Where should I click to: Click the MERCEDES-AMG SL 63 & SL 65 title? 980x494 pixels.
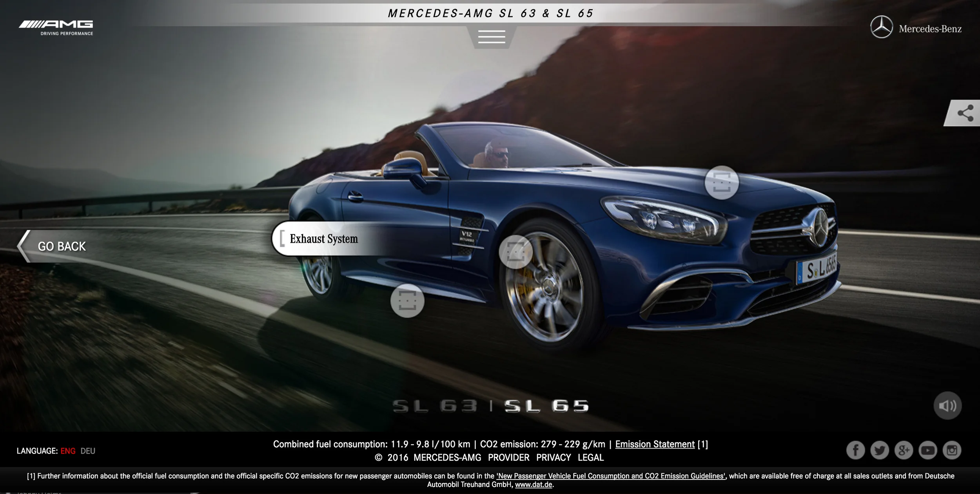pos(491,13)
